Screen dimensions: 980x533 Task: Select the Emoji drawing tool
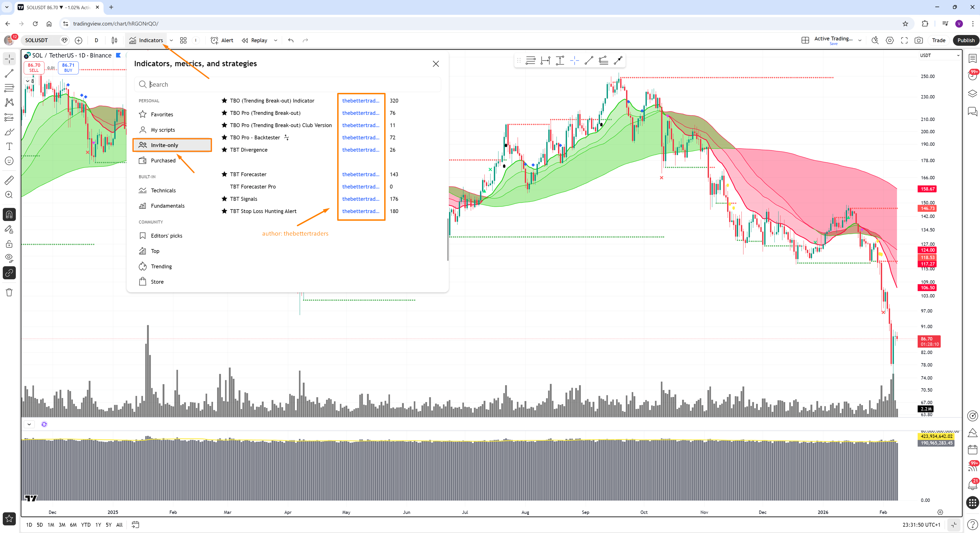[x=9, y=161]
